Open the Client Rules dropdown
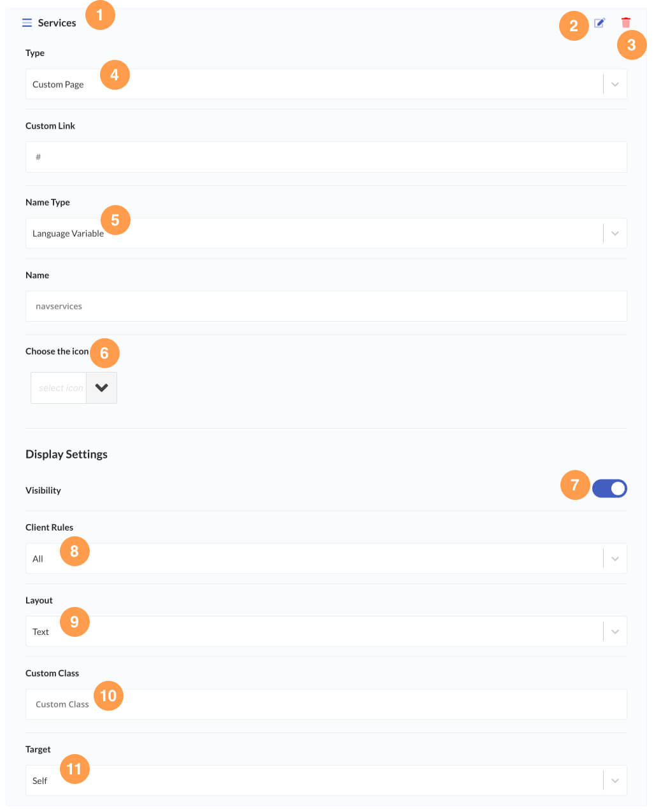654x812 pixels. click(313, 559)
